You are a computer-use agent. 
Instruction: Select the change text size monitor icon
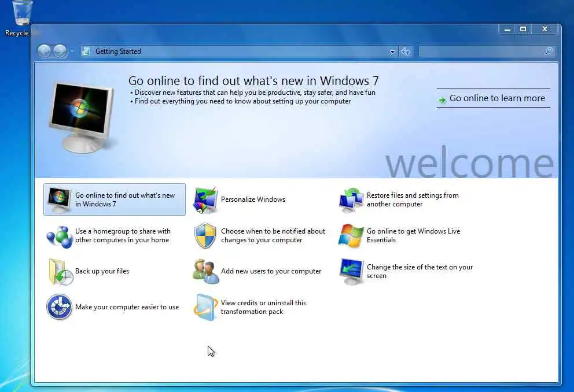[351, 272]
